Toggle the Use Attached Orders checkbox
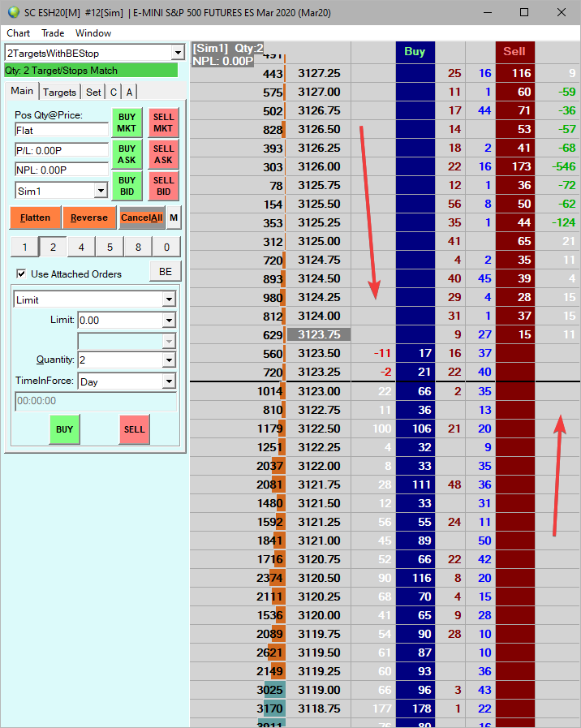581x728 pixels. [x=21, y=274]
